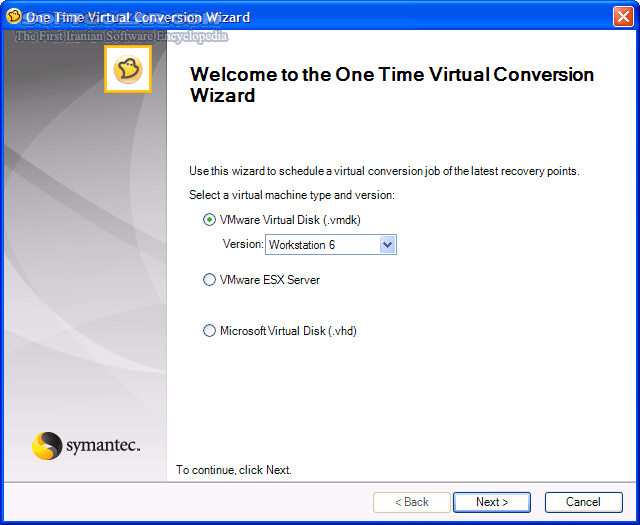Click the title bar wizard icon

click(x=14, y=17)
